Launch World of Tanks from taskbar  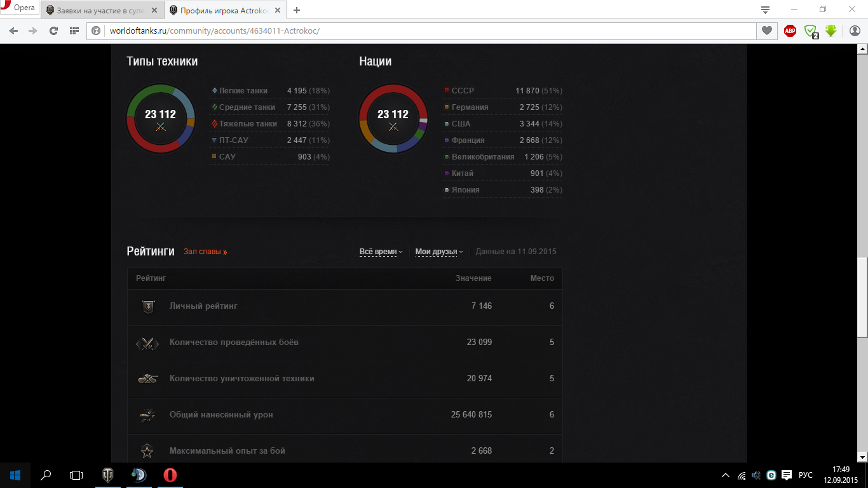click(x=107, y=475)
